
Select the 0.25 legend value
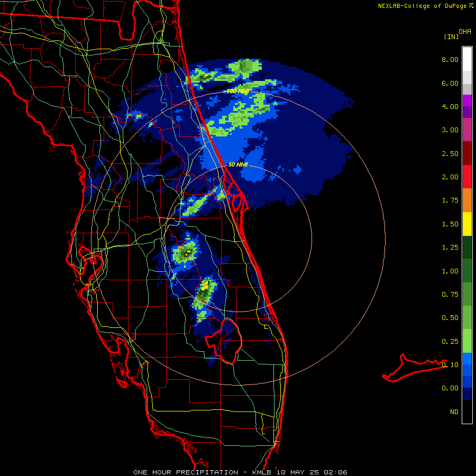tap(450, 342)
